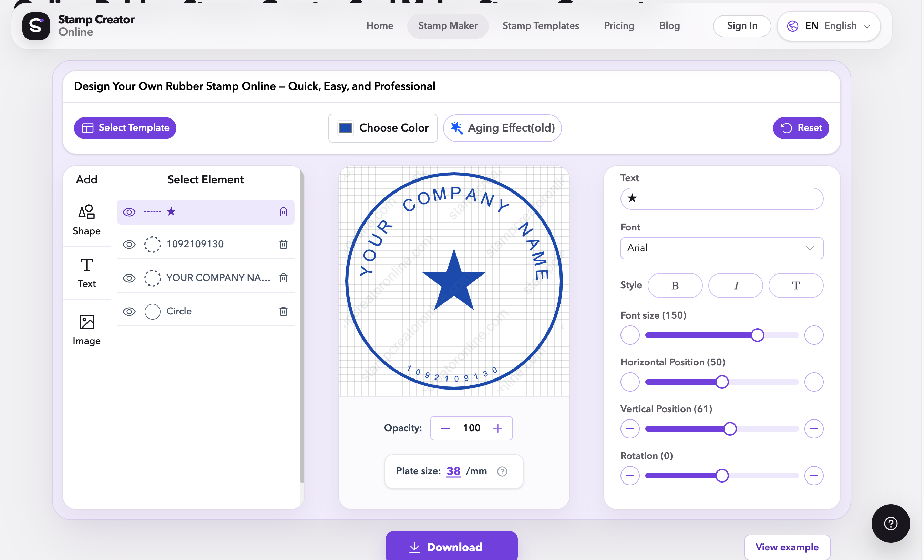Increase vertical position with plus button
The height and width of the screenshot is (560, 924).
pyautogui.click(x=814, y=429)
